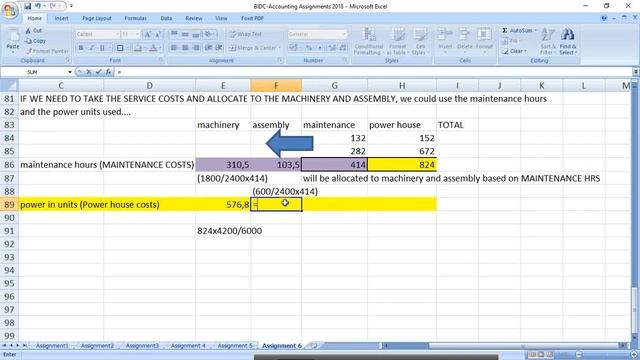Cut the selection
Screen dimensions: 640x360
pyautogui.click(x=33, y=31)
